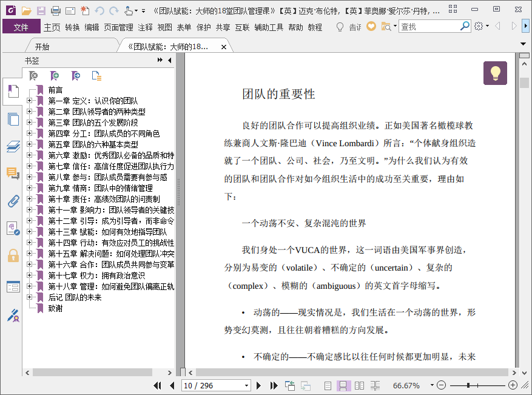This screenshot has width=532, height=395.
Task: Open the Layers panel sidebar icon
Action: click(x=13, y=147)
